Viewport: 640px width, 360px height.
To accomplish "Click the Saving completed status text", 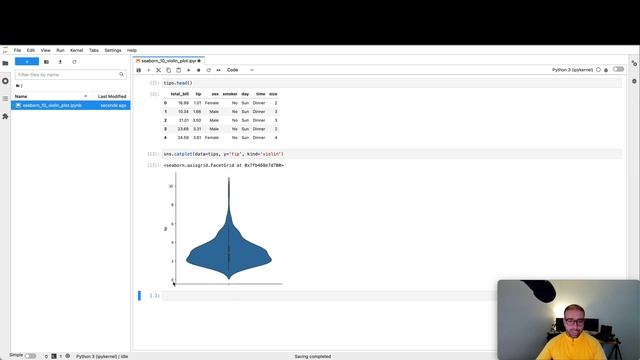I will point(313,356).
